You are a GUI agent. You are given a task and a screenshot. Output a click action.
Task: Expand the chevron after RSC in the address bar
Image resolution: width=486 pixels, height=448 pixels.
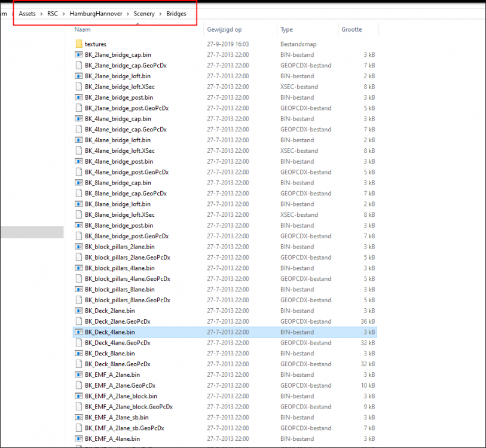tap(64, 13)
